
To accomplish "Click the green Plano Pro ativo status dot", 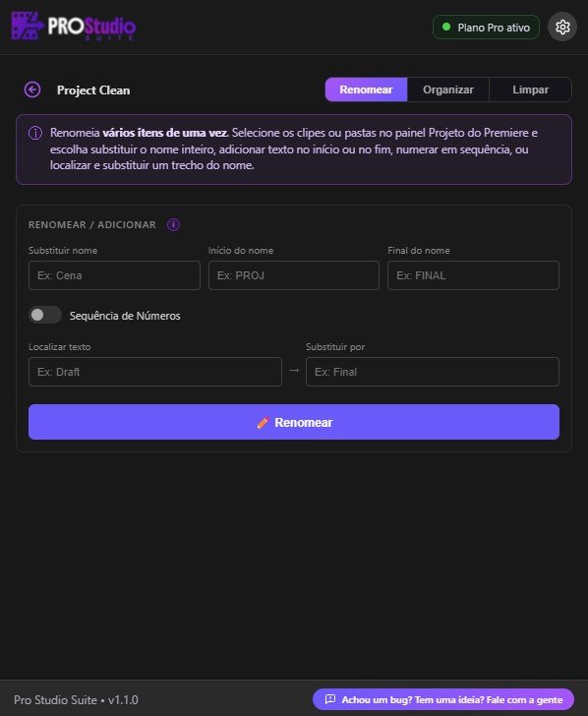I will coord(446,27).
